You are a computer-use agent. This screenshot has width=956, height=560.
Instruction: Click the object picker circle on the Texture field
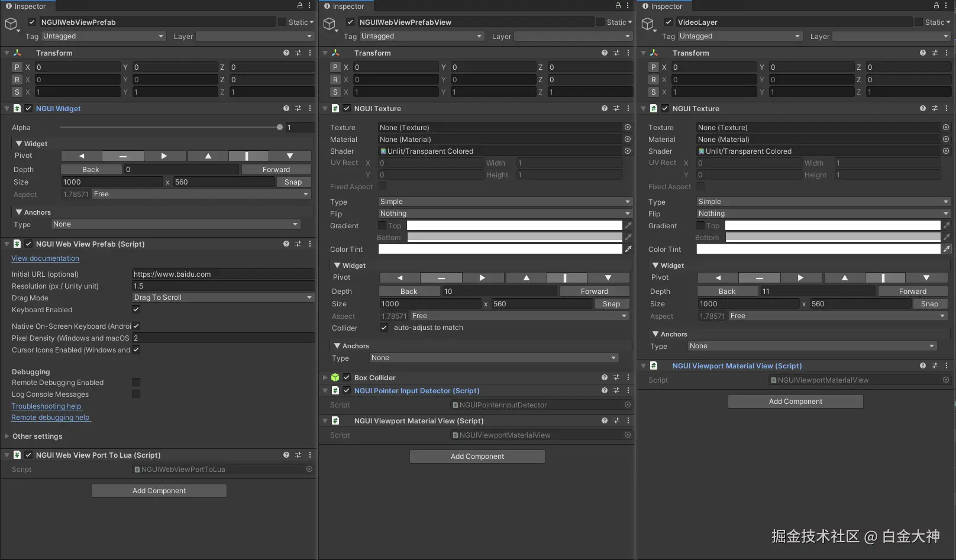[627, 127]
